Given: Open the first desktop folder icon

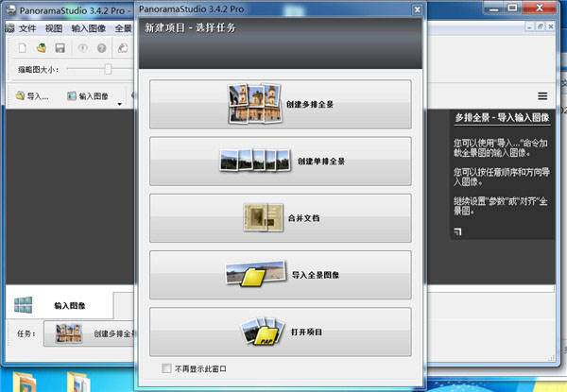Looking at the screenshot, I should click(x=25, y=382).
